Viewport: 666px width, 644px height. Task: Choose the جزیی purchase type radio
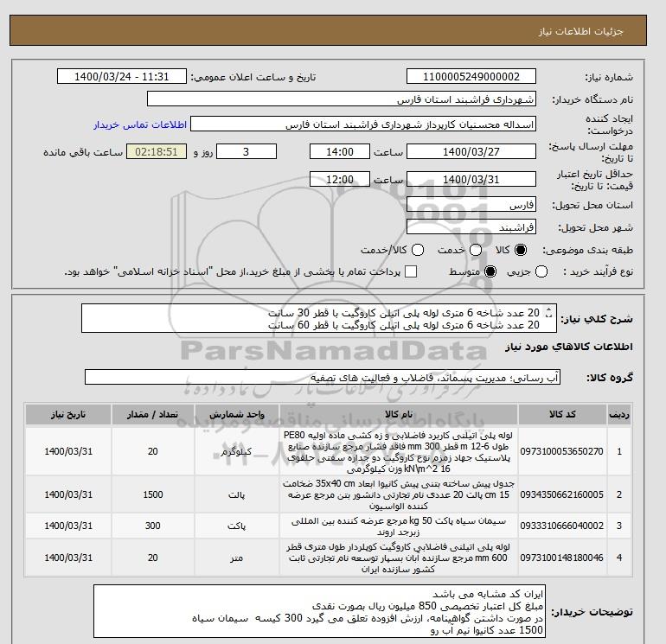(541, 271)
